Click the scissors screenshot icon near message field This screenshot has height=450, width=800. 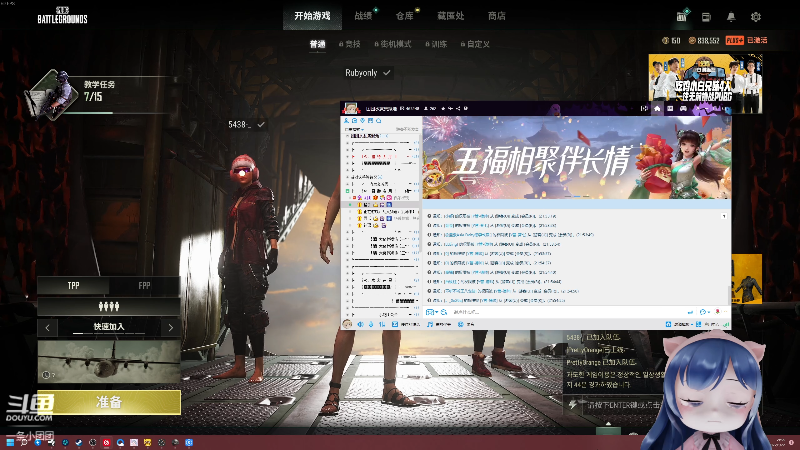(444, 312)
